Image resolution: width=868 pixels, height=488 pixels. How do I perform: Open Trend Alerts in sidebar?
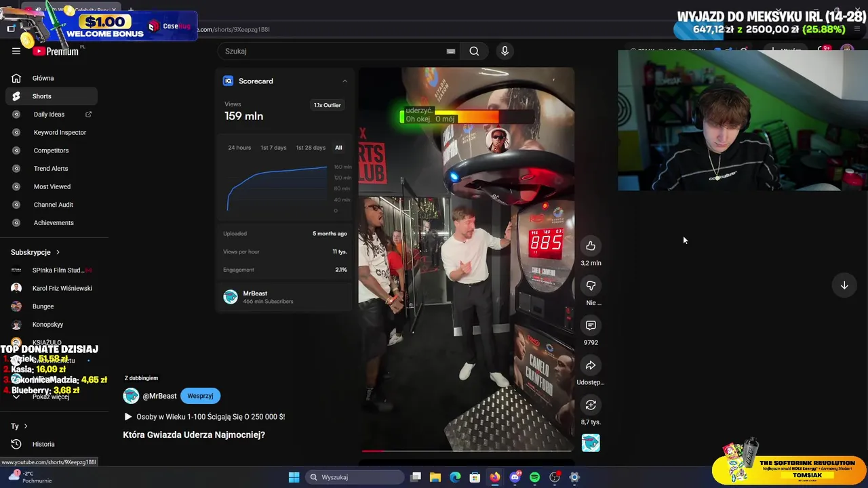tap(52, 168)
